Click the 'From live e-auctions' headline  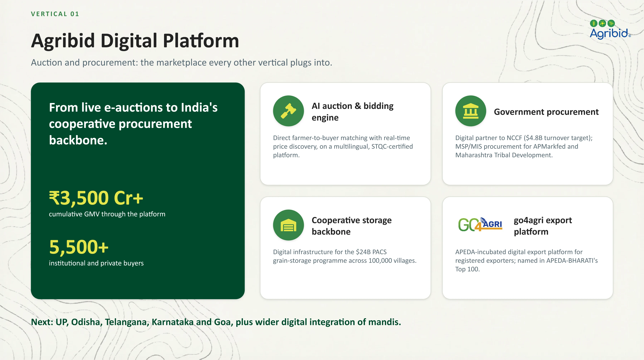pyautogui.click(x=133, y=124)
